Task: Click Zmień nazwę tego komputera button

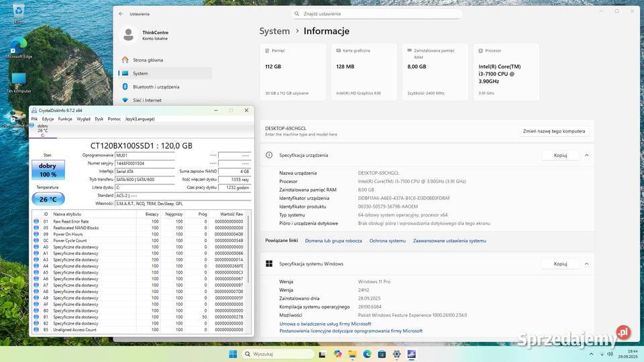Action: pyautogui.click(x=555, y=131)
